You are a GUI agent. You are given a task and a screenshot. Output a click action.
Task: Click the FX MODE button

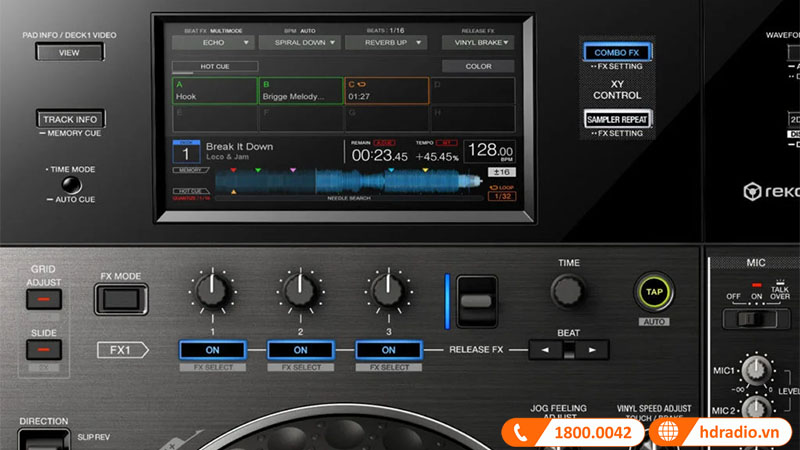point(119,299)
